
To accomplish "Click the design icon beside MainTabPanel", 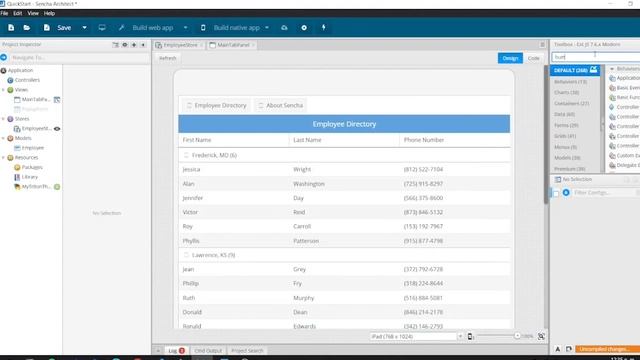I will [57, 100].
